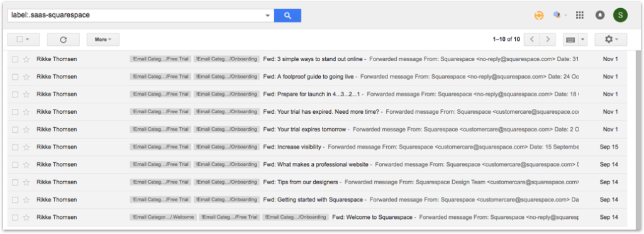This screenshot has width=644, height=234.
Task: Open the select-all checkbox dropdown
Action: [23, 40]
